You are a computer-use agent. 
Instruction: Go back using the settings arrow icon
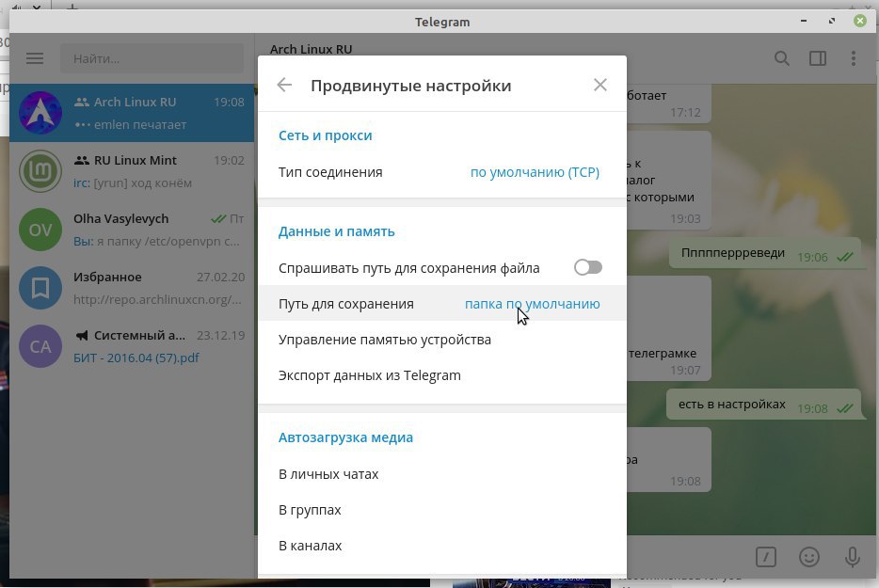pyautogui.click(x=284, y=86)
